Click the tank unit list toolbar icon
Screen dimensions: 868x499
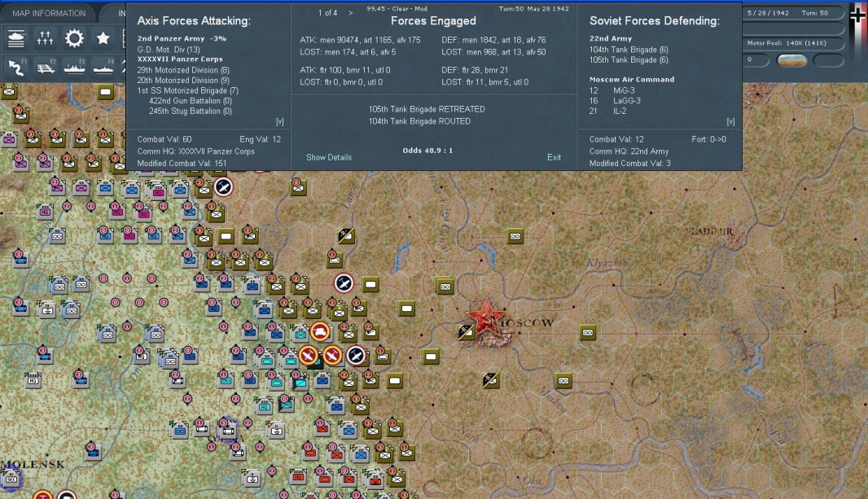point(18,37)
